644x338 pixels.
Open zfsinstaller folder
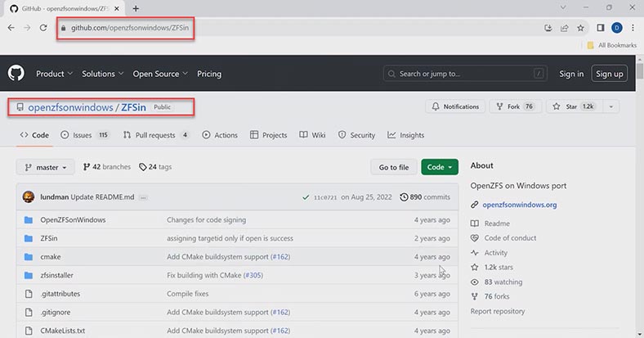56,275
